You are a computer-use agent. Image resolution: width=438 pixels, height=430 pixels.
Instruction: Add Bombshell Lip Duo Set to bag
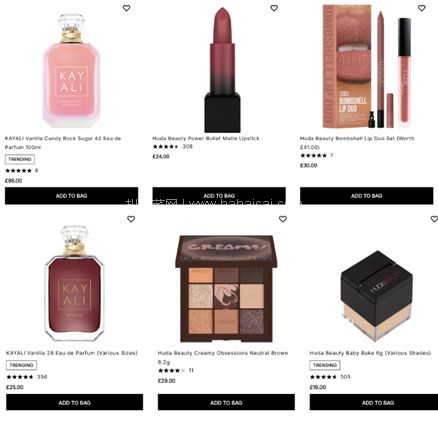click(367, 196)
